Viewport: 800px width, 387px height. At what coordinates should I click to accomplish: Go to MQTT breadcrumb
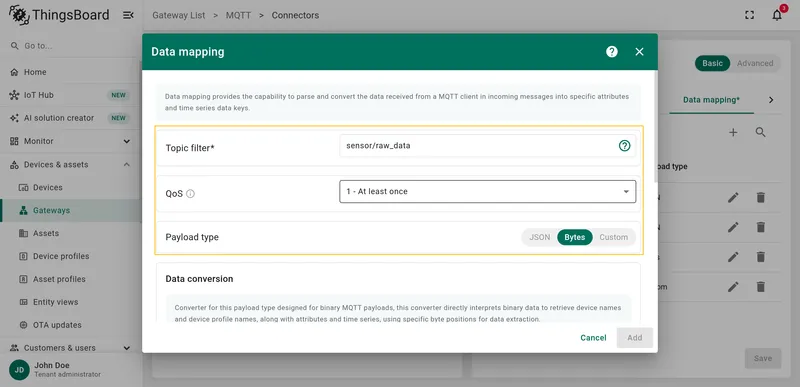pos(239,15)
